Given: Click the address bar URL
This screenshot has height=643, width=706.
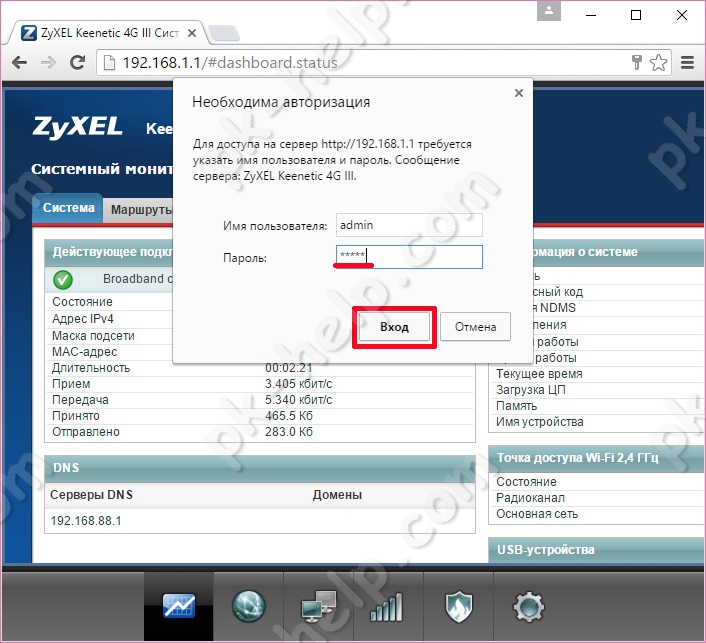Looking at the screenshot, I should [x=230, y=63].
